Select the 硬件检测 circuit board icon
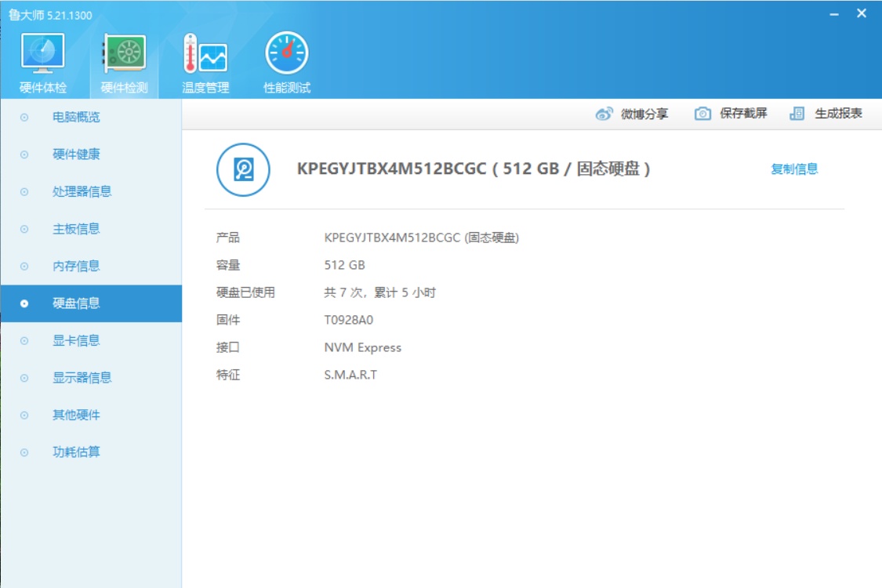Screen dimensions: 882x588 [124, 53]
